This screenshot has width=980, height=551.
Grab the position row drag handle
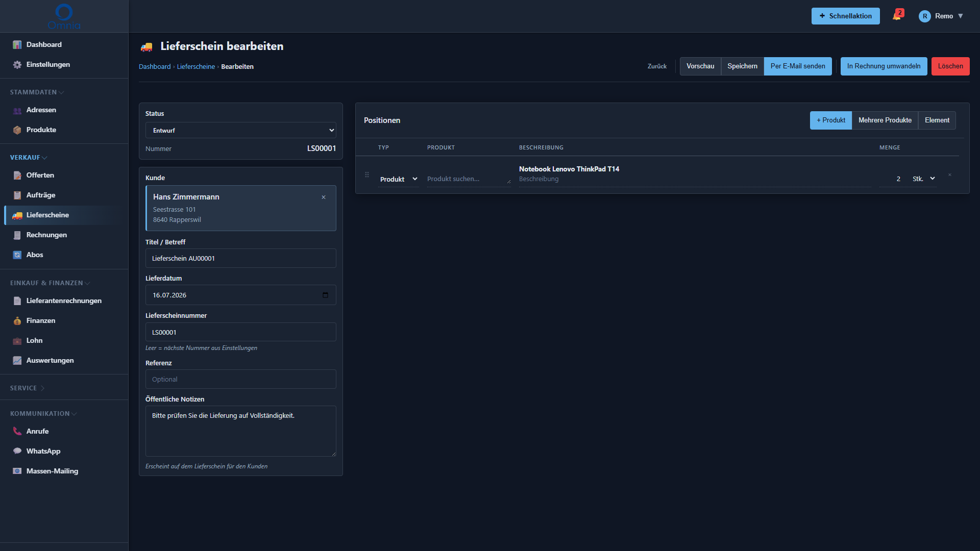point(366,174)
